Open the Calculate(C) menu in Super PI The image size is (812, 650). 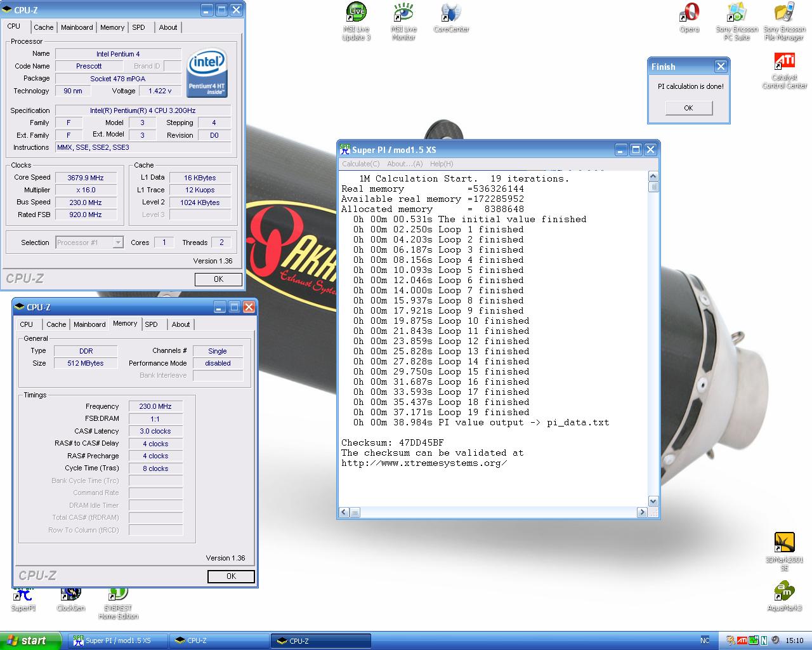click(360, 164)
